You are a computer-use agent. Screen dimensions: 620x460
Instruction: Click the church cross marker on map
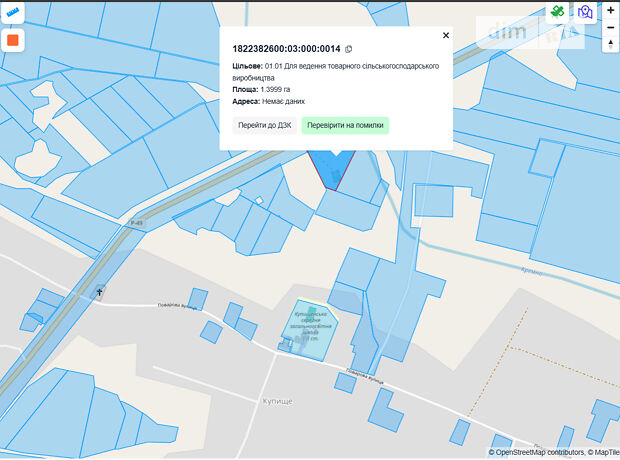point(98,292)
